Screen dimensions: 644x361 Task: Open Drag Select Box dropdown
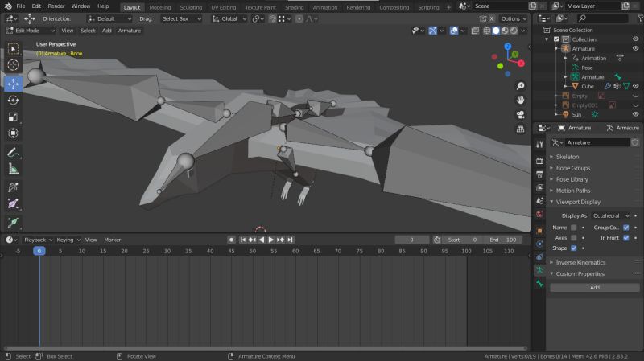click(181, 18)
